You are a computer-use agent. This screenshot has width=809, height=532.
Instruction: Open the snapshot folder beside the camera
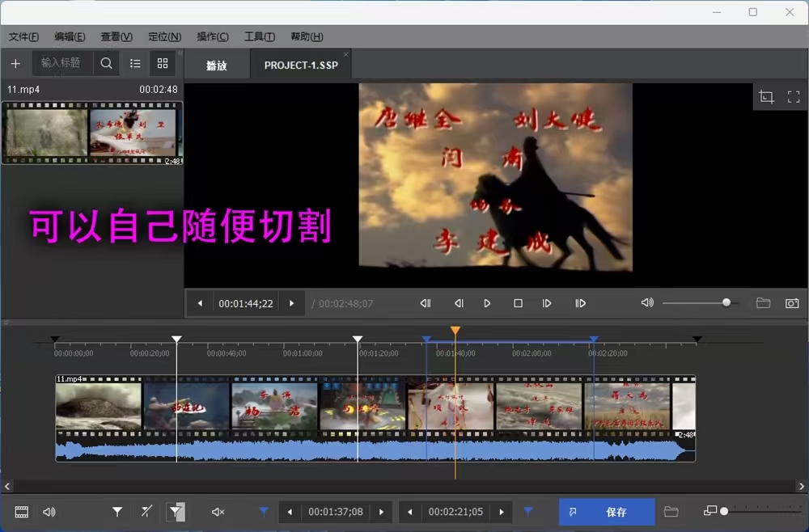[x=763, y=303]
